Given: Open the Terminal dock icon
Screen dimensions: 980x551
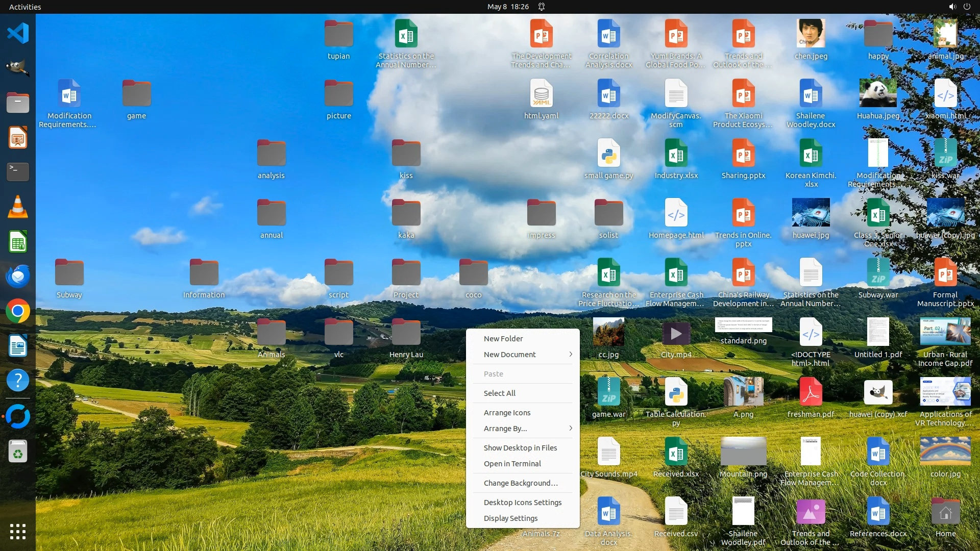Looking at the screenshot, I should (x=18, y=172).
